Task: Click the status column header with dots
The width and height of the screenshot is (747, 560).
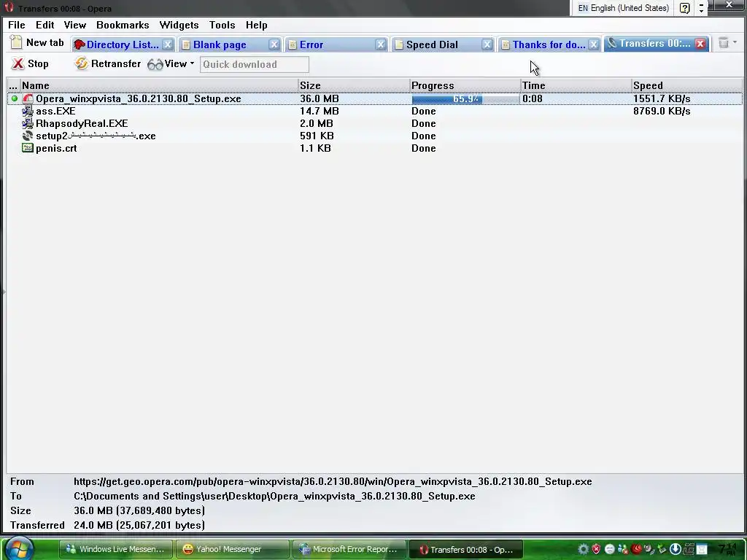Action: [13, 85]
